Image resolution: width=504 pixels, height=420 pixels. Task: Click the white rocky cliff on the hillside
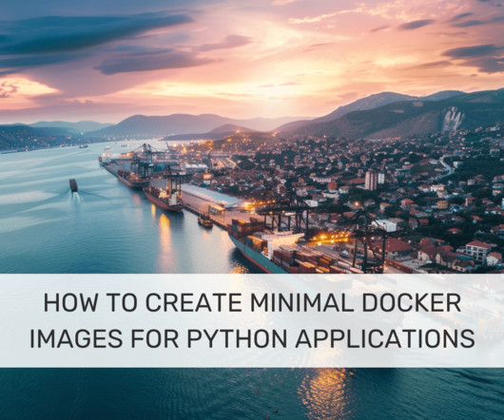[454, 119]
